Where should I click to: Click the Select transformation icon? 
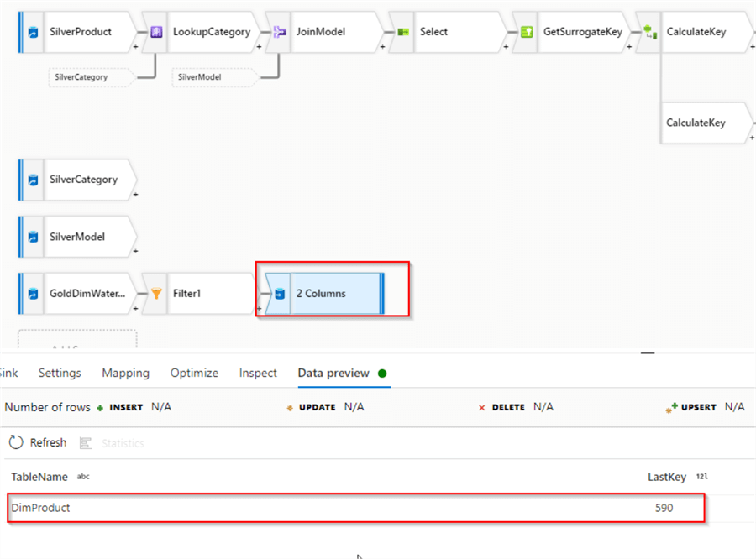tap(403, 32)
